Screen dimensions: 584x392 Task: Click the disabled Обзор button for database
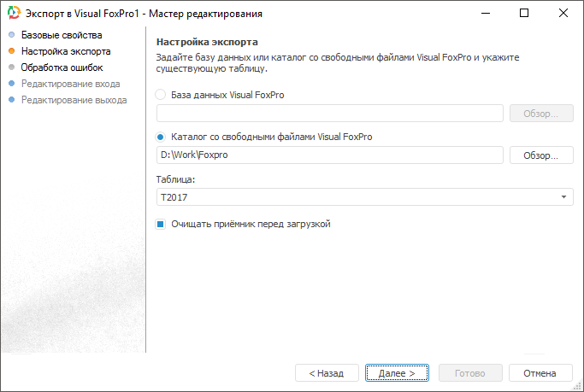[540, 114]
